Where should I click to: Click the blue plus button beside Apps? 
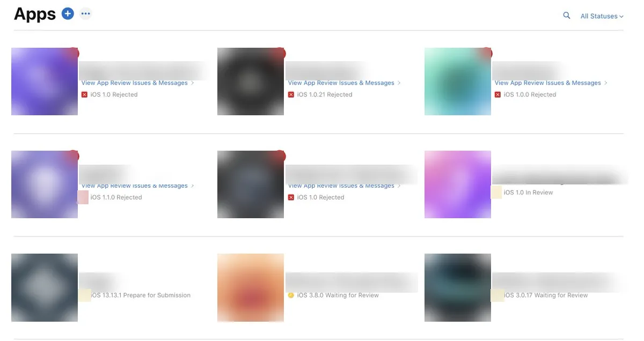click(x=68, y=14)
